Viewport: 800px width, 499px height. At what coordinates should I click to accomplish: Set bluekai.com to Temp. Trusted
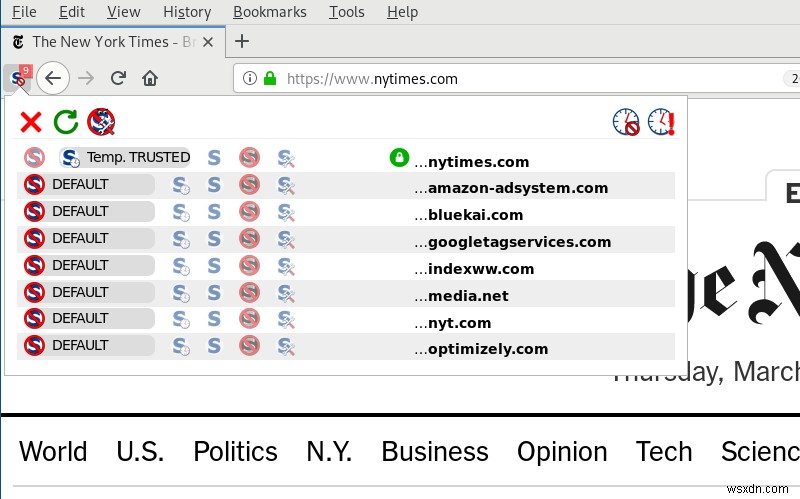point(181,212)
